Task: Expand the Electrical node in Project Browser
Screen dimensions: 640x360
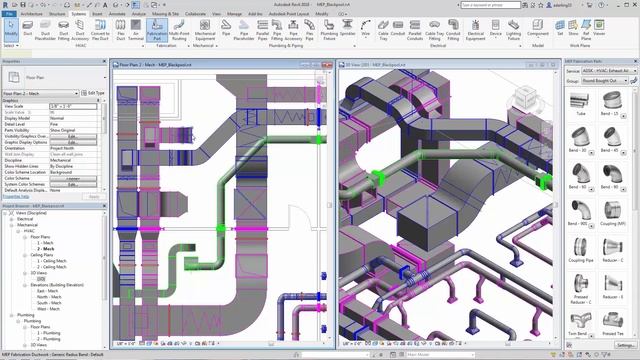Action: (11, 219)
